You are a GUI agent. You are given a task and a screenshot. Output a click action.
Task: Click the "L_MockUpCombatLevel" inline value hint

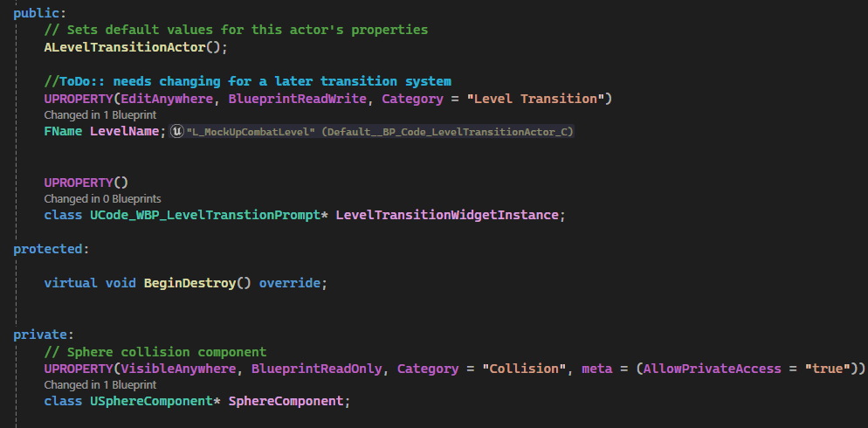pyautogui.click(x=251, y=131)
